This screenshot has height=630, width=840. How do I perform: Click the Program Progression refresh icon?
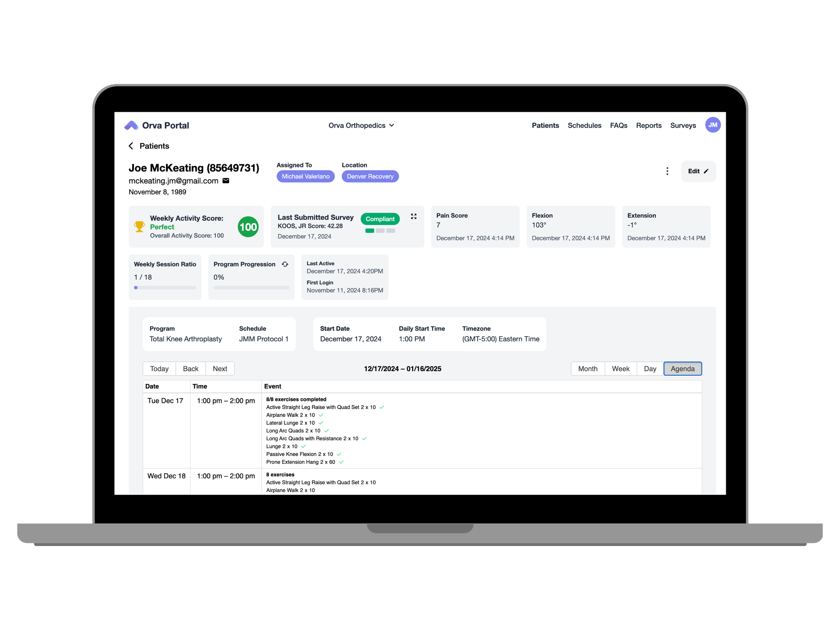(285, 264)
